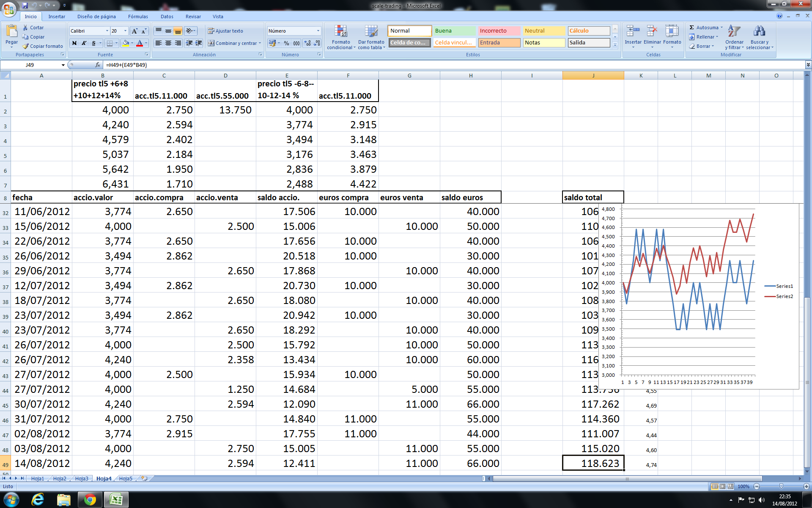Apply the Incorrecto cell style

coord(499,31)
